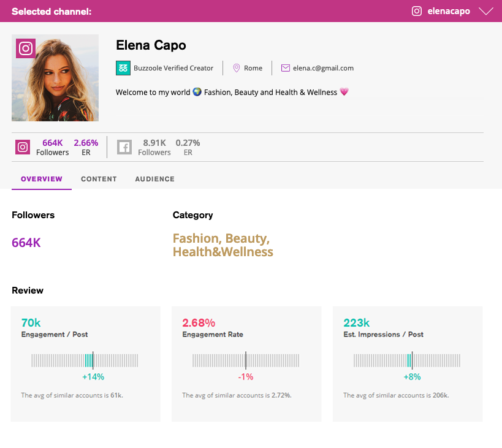Click the email envelope icon
This screenshot has height=448, width=502.
click(x=286, y=68)
